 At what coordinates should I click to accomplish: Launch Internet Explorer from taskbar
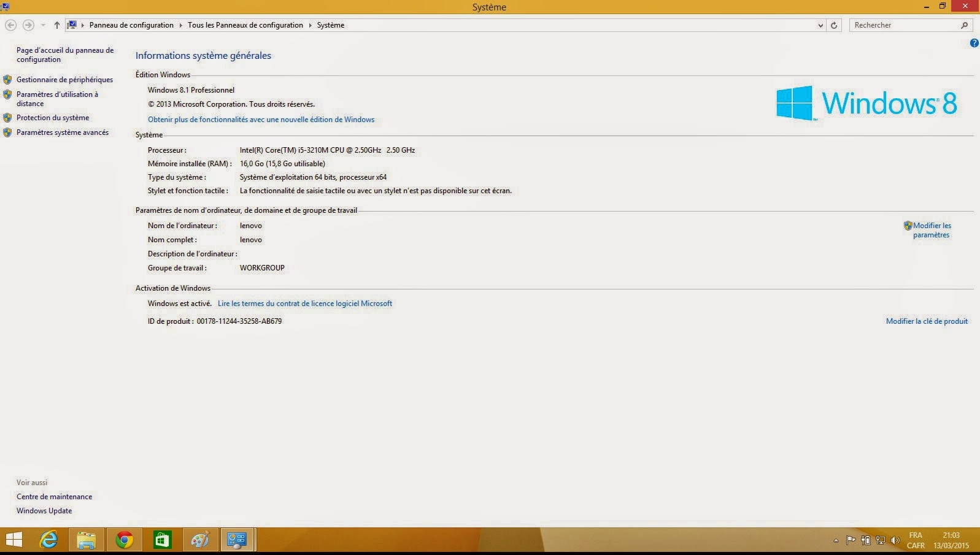tap(48, 540)
